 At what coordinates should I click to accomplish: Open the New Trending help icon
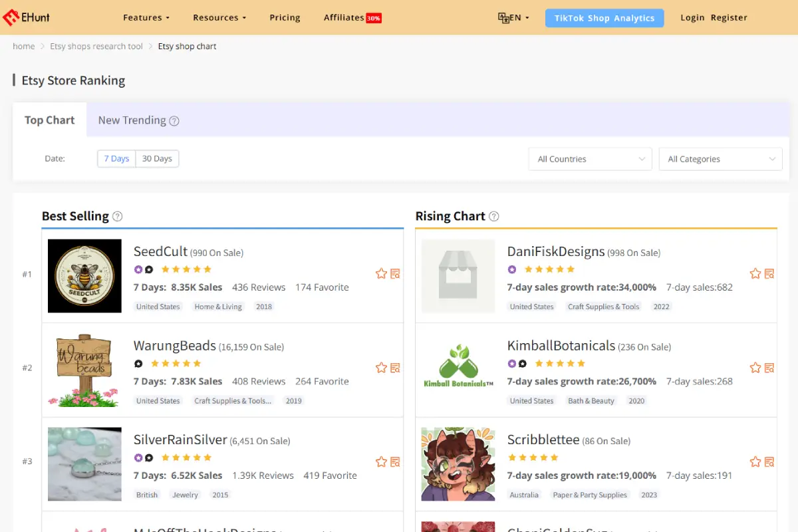point(174,120)
